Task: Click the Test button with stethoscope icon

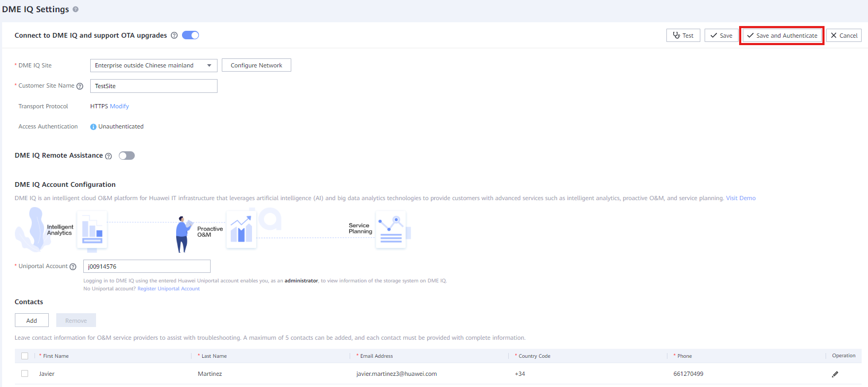Action: click(x=683, y=36)
